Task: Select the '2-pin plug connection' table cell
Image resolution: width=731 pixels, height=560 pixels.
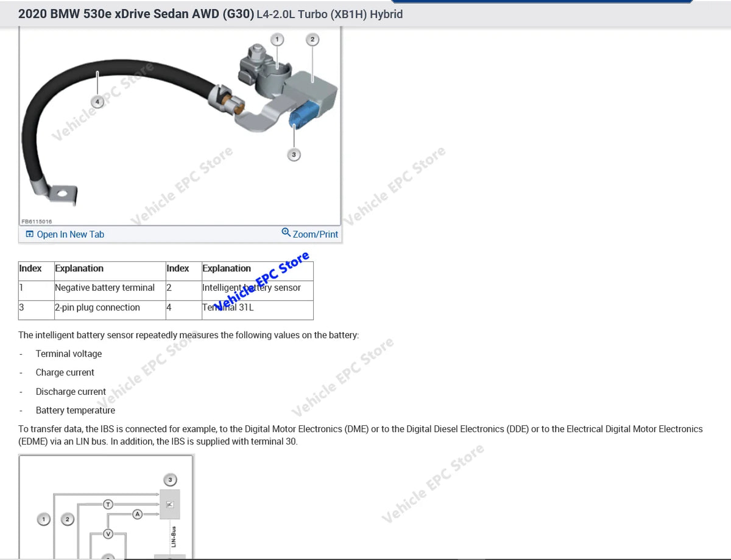Action: coord(109,310)
